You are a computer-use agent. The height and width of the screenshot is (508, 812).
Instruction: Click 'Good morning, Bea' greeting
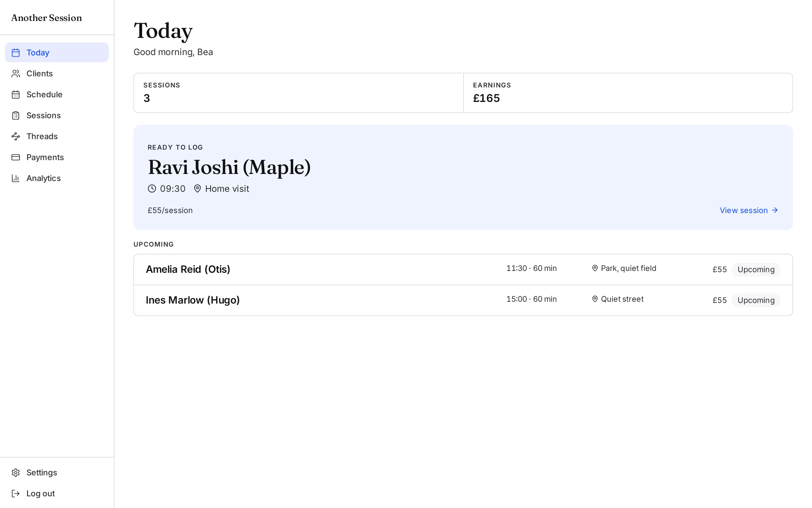click(173, 52)
